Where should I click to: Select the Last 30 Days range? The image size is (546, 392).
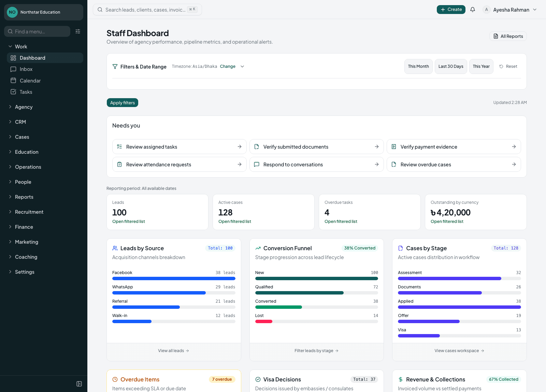[x=451, y=66]
